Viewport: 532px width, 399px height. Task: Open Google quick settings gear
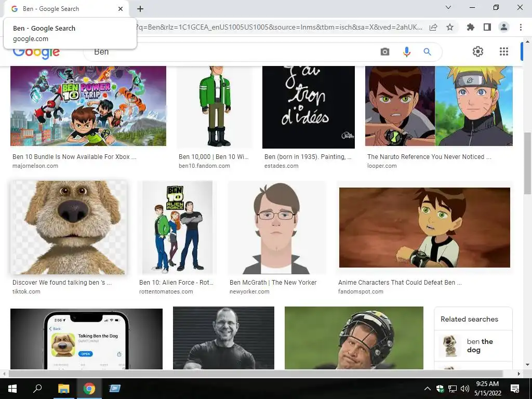478,51
